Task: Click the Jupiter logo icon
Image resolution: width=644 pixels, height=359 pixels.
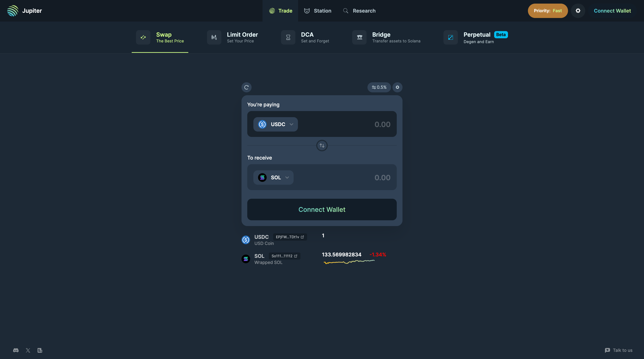Action: [13, 11]
